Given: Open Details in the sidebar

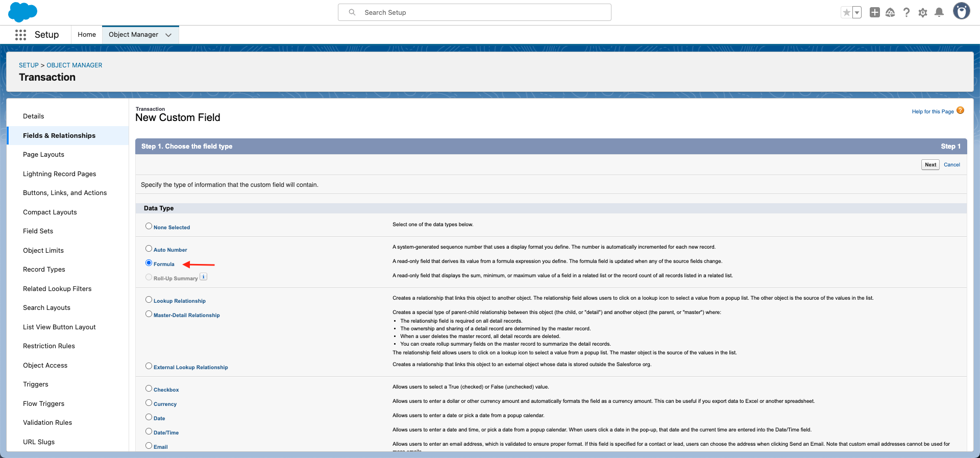Looking at the screenshot, I should [x=34, y=116].
